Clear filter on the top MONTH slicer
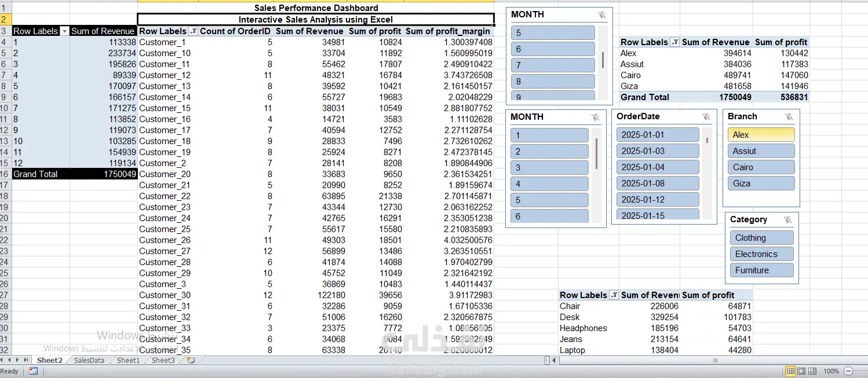Viewport: 868px width, 378px height. pos(601,15)
